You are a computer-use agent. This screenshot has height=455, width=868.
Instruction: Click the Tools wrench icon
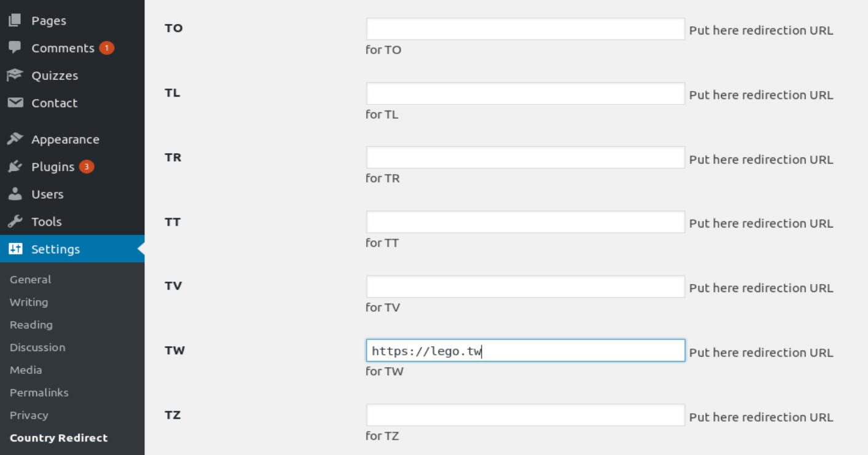15,221
